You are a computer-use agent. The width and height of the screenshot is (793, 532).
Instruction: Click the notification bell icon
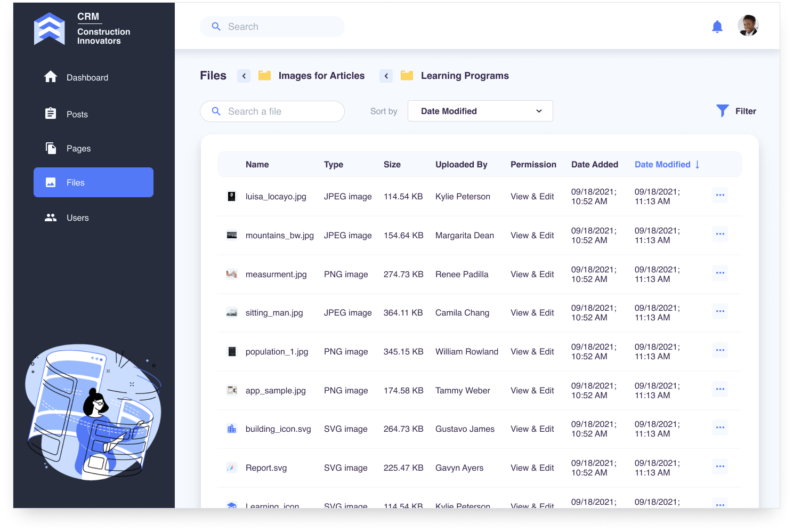(717, 27)
